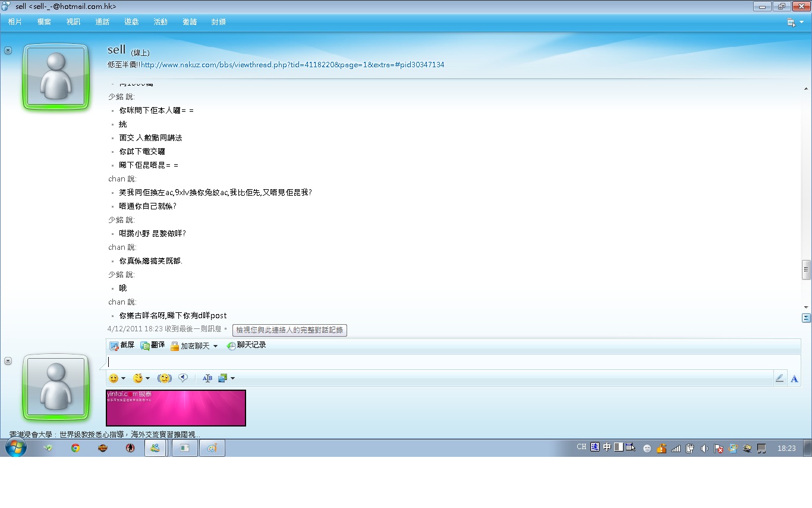Click the scroll-down arrow of the chat scrollbar
812x508 pixels.
click(x=806, y=307)
